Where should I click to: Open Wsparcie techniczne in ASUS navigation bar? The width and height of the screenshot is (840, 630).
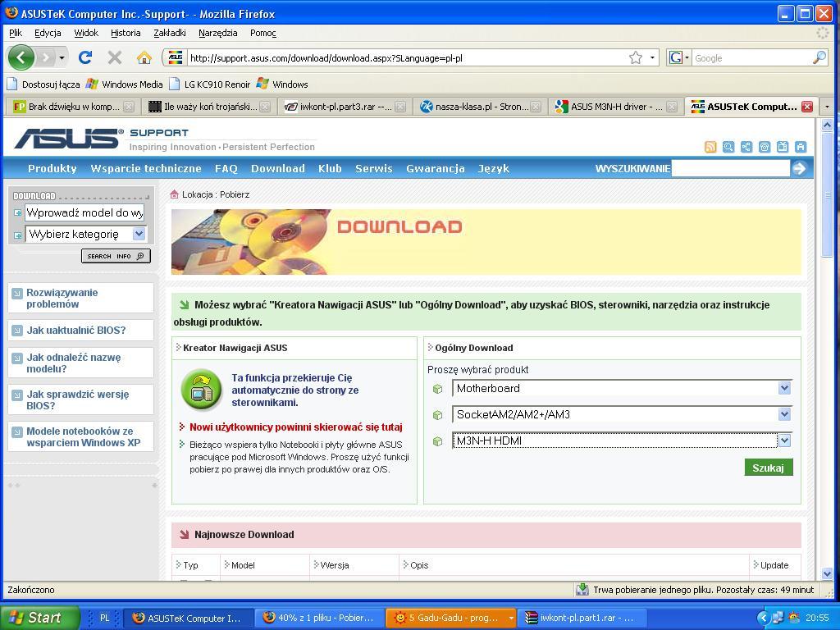pyautogui.click(x=146, y=169)
